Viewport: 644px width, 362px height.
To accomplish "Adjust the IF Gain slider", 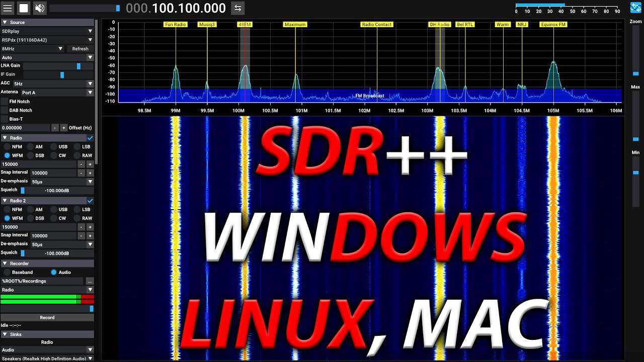I will pos(58,75).
